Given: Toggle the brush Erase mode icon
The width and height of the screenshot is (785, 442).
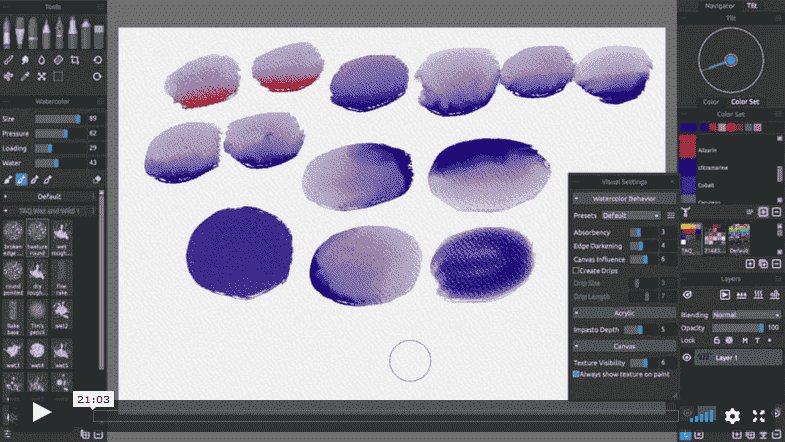Looking at the screenshot, I should (97, 180).
